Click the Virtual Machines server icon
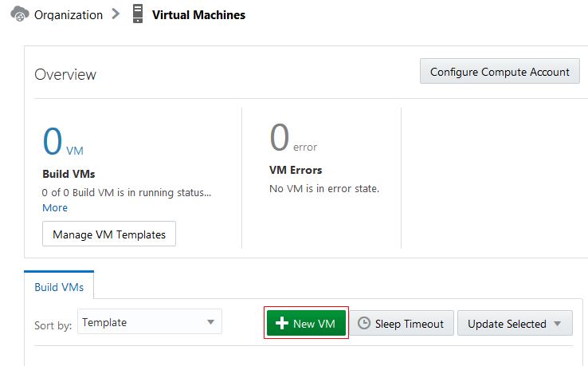The height and width of the screenshot is (366, 588). point(138,14)
